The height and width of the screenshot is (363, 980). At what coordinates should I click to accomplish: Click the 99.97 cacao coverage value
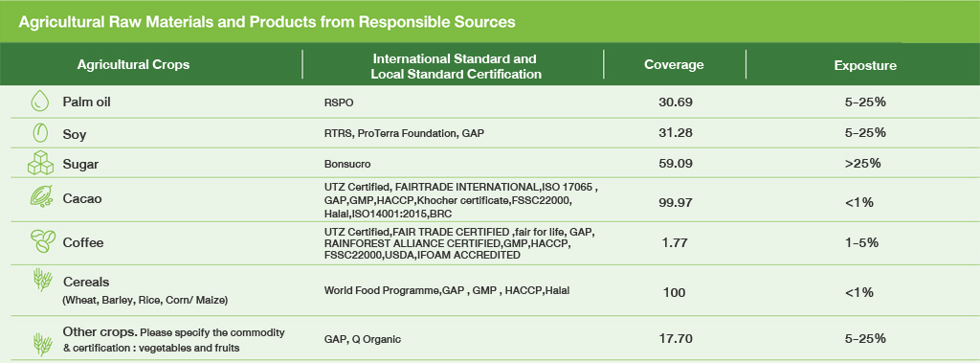click(x=676, y=203)
